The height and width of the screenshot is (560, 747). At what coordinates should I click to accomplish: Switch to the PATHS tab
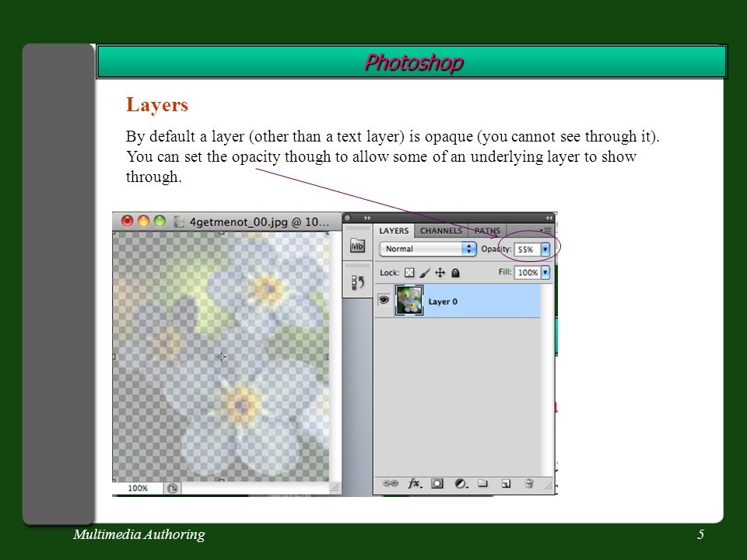pos(487,230)
